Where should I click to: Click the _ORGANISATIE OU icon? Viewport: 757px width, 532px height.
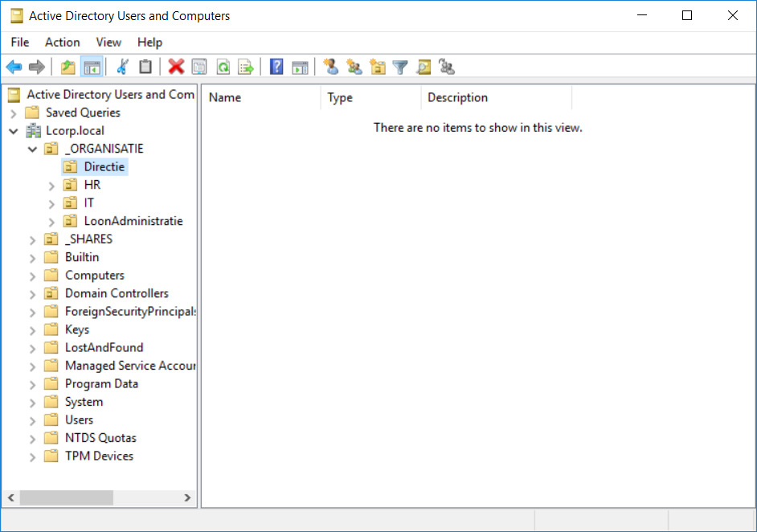coord(51,148)
